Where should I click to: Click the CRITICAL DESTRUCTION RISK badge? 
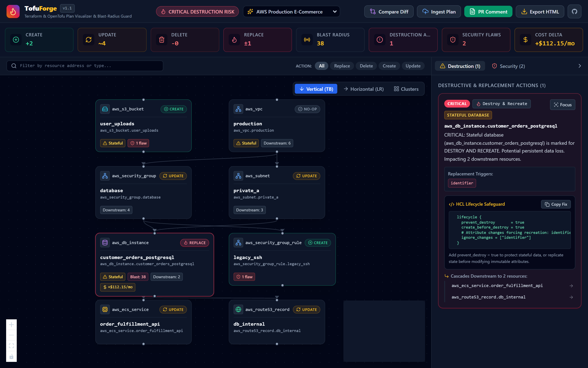tap(197, 12)
